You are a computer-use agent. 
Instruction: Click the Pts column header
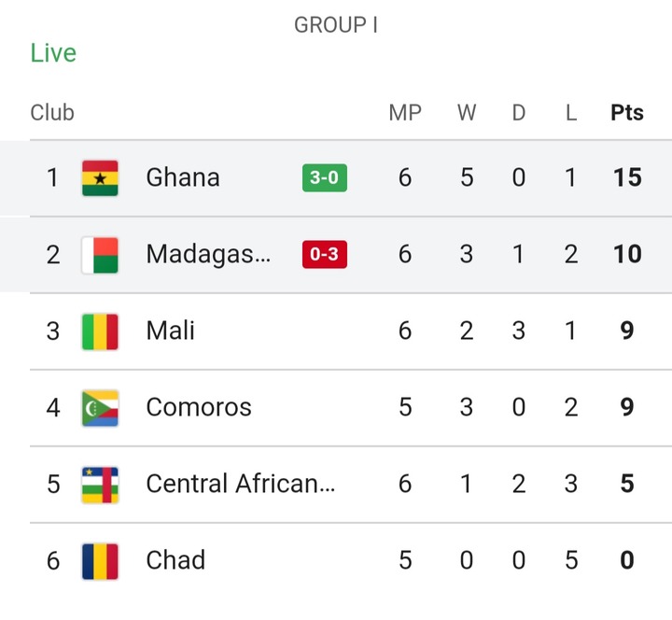tap(627, 113)
